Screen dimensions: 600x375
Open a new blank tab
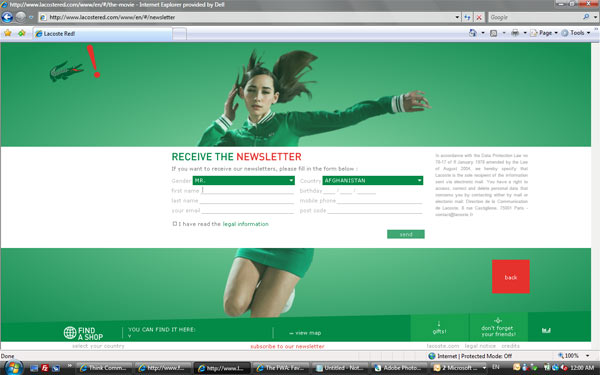click(x=179, y=34)
